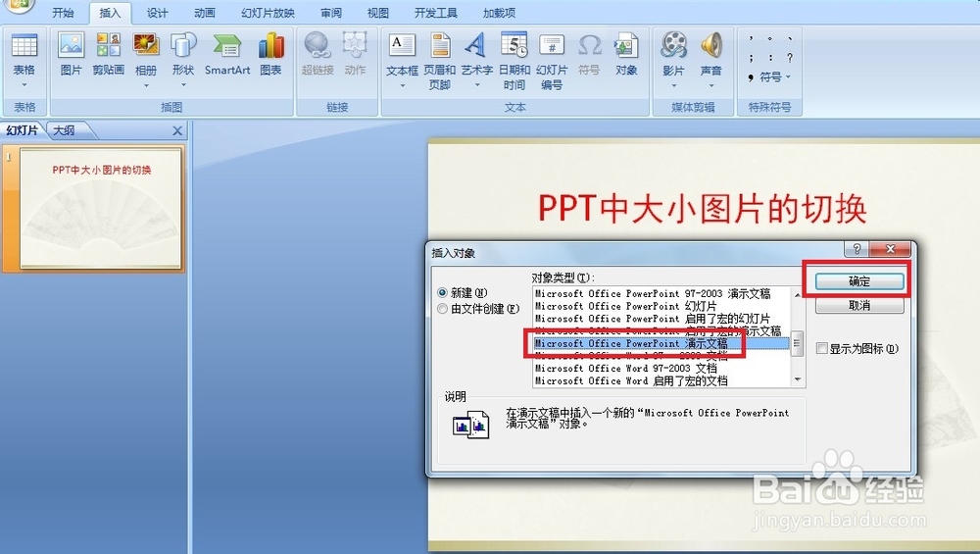Click the object type list scrollbar thumb
Image resolution: width=980 pixels, height=554 pixels.
(797, 344)
